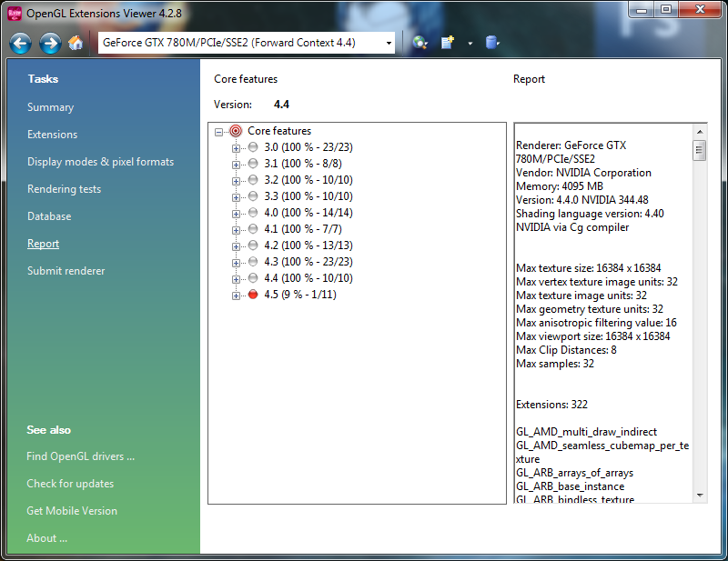Image resolution: width=728 pixels, height=561 pixels.
Task: Open the Rendering tests task
Action: tap(64, 189)
